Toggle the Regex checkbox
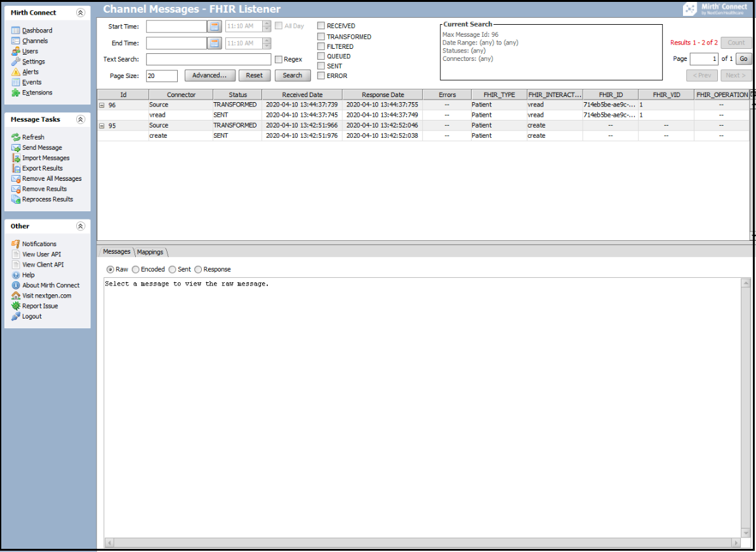Image resolution: width=756 pixels, height=552 pixels. click(x=278, y=59)
